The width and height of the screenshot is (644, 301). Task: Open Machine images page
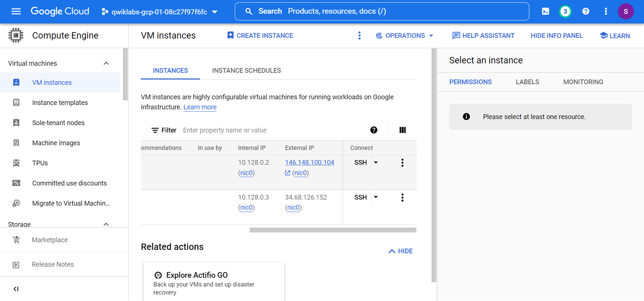[x=56, y=143]
